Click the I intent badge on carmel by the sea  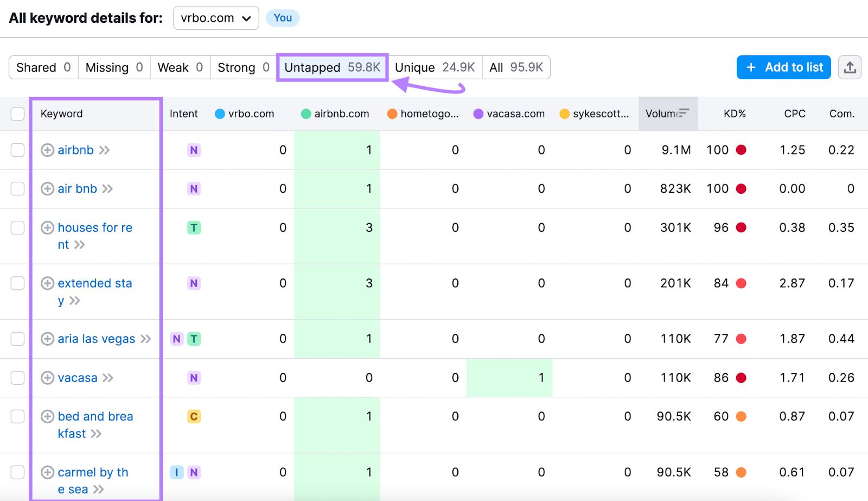click(176, 472)
